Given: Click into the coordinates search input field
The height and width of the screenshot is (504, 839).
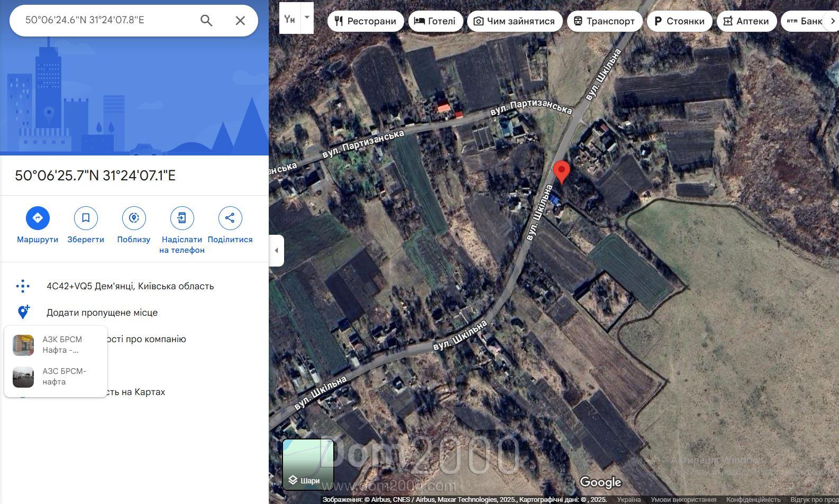Looking at the screenshot, I should pyautogui.click(x=106, y=20).
